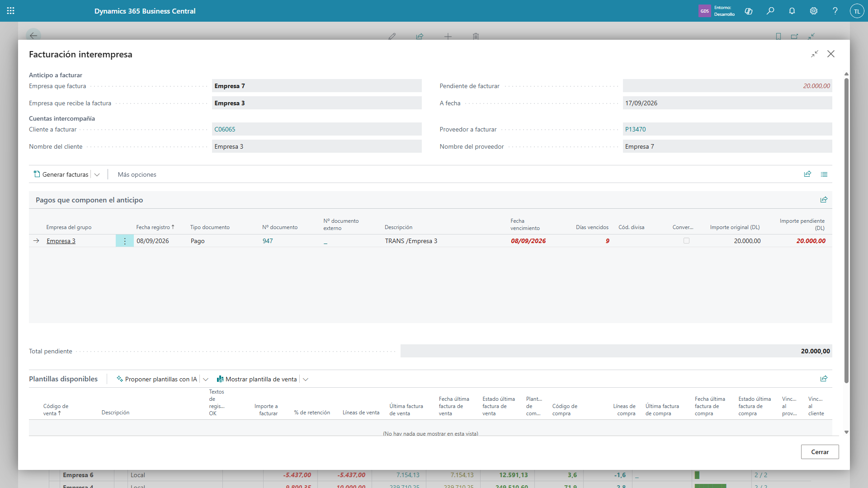Click Mostrar plantilla de venta
Viewport: 868px width, 488px height.
point(257,379)
